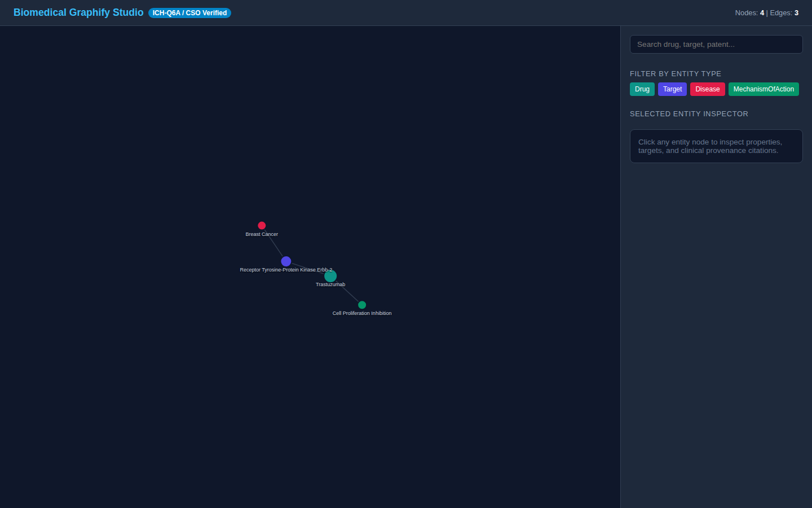Select the green Cell Proliferation Inhibition node
The width and height of the screenshot is (812, 508).
(362, 305)
